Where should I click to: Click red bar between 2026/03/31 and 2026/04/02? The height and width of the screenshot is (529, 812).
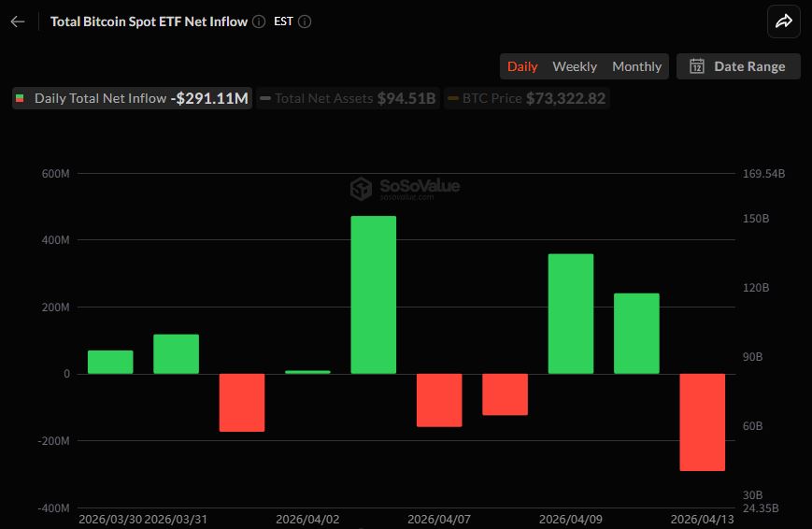click(x=242, y=402)
